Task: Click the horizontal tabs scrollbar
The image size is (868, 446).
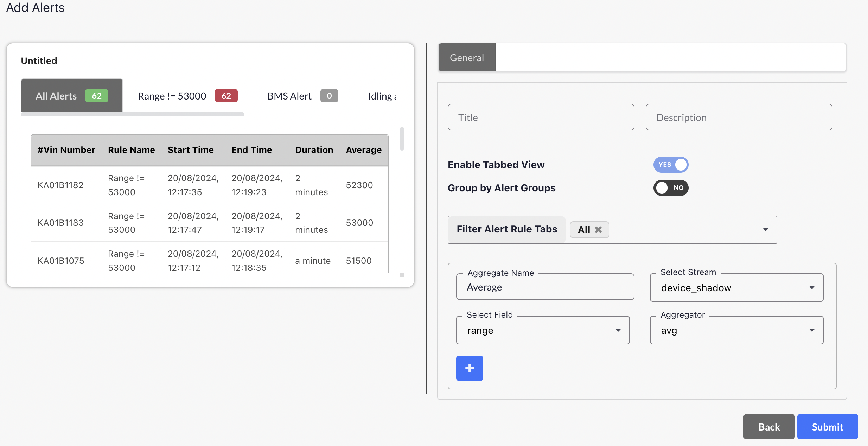Action: click(x=133, y=114)
